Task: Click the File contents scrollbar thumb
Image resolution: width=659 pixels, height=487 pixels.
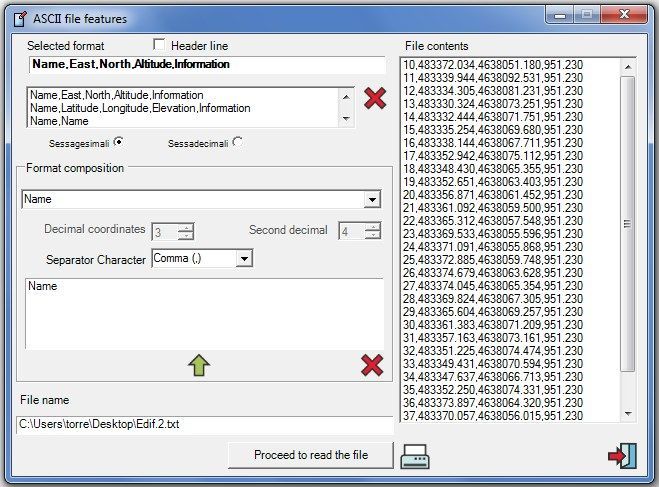Action: tap(627, 224)
